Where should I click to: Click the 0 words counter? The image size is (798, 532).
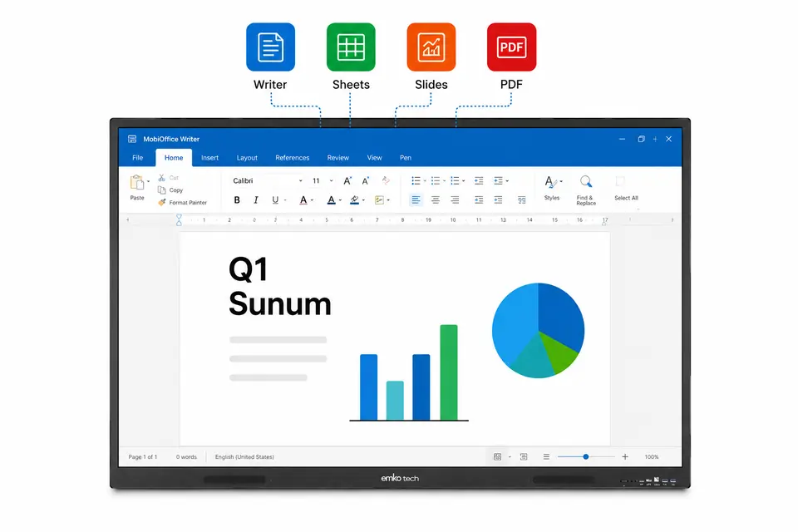coord(186,457)
